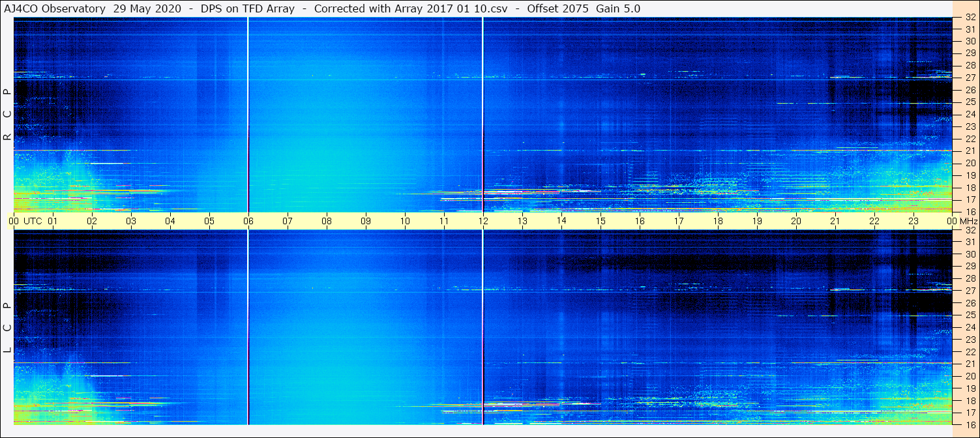Click the 16 hour tick on time axis
This screenshot has width=980, height=438.
(x=640, y=221)
